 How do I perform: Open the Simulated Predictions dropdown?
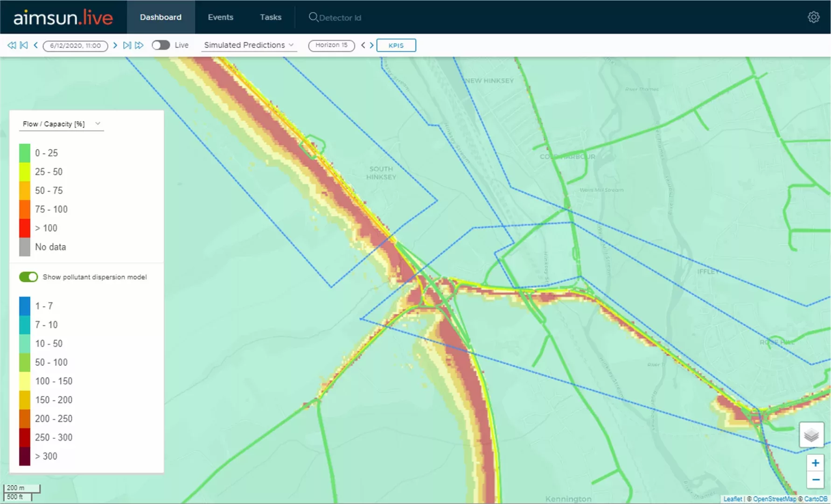[249, 45]
